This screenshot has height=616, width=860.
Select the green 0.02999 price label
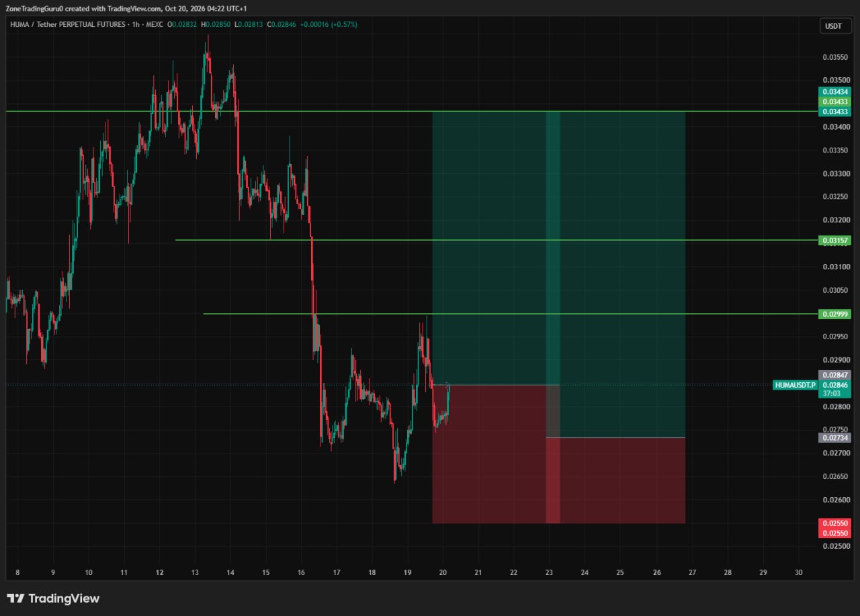point(835,314)
